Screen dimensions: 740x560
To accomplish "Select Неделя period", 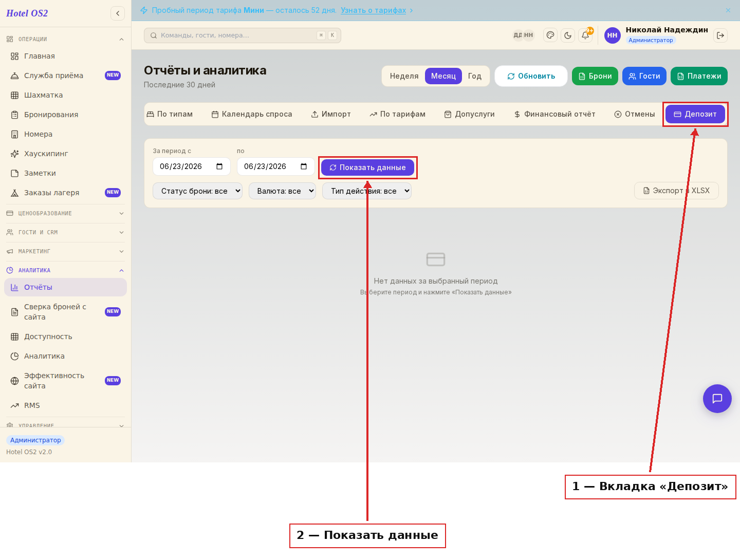I will coord(404,76).
